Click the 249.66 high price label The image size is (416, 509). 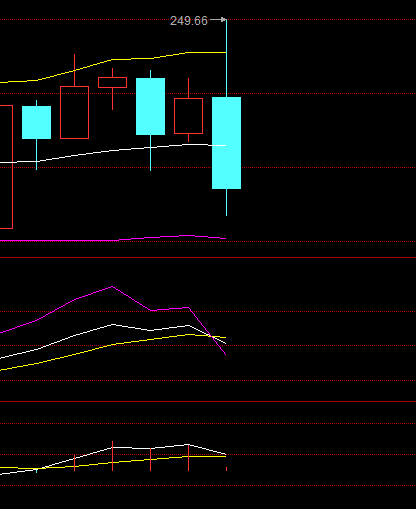(x=189, y=21)
